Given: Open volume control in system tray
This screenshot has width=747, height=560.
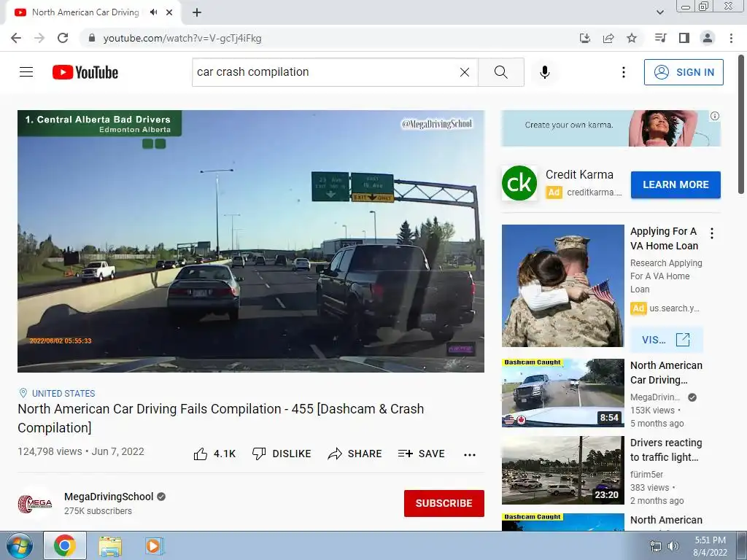Looking at the screenshot, I should click(673, 546).
